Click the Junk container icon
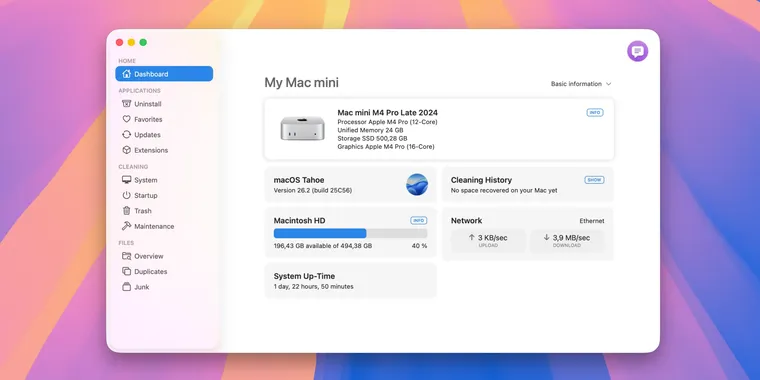 tap(127, 286)
